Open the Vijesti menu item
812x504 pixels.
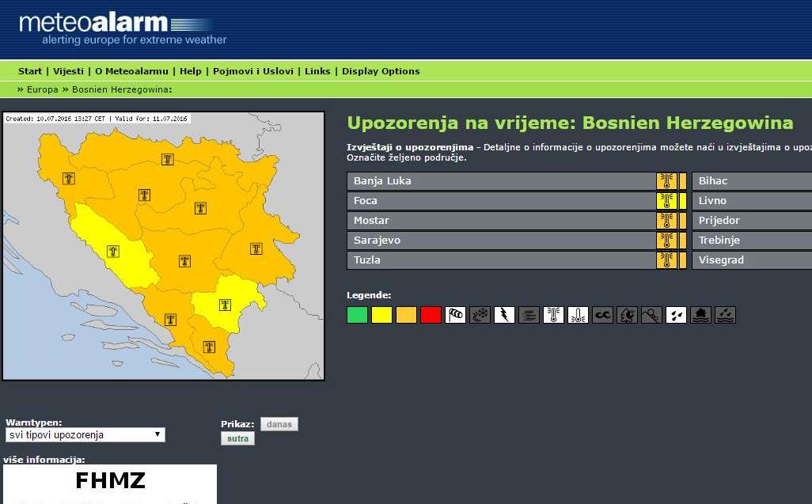pos(68,71)
